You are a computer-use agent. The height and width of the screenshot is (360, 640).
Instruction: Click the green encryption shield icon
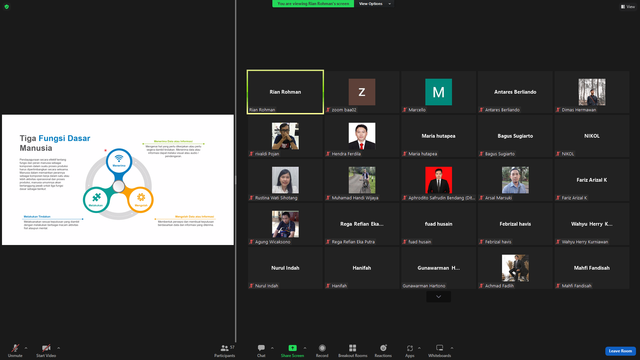pyautogui.click(x=7, y=7)
